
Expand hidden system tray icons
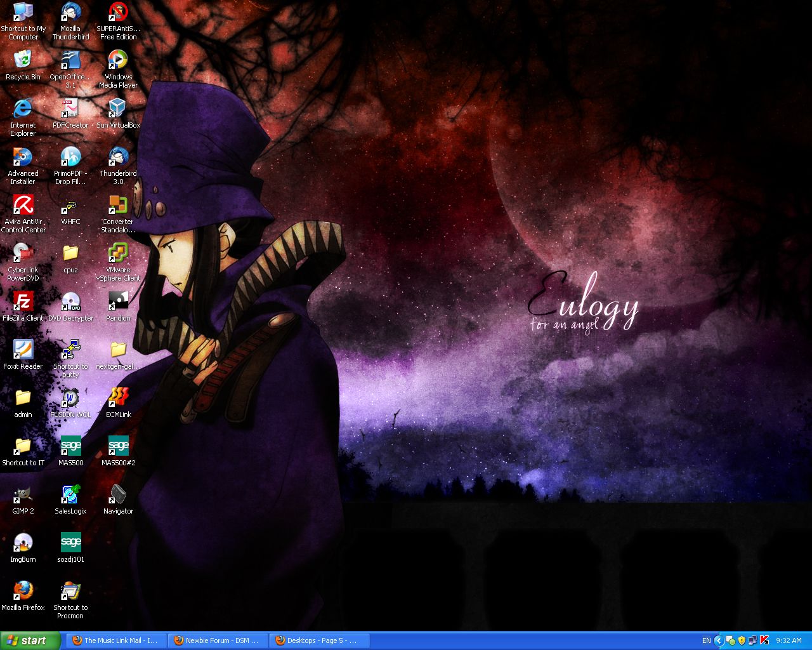[719, 640]
